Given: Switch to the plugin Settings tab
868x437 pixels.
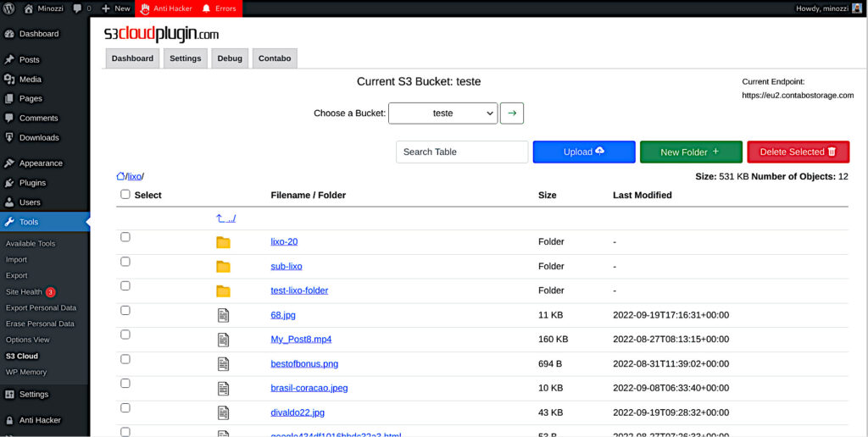Looking at the screenshot, I should tap(186, 58).
